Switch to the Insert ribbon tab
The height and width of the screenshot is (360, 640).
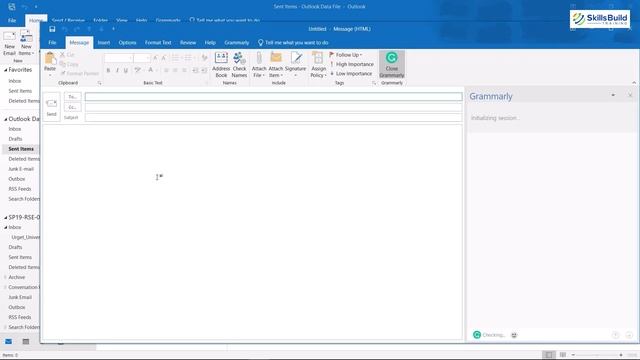click(x=104, y=42)
